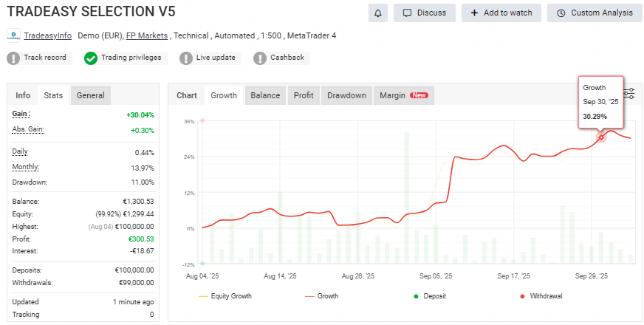Toggle red Growth line in legend

tap(322, 296)
